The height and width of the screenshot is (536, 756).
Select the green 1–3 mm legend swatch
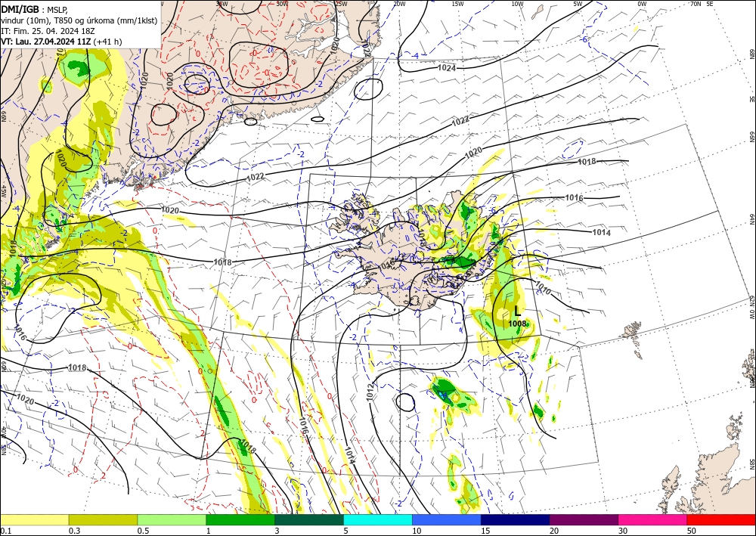[240, 519]
